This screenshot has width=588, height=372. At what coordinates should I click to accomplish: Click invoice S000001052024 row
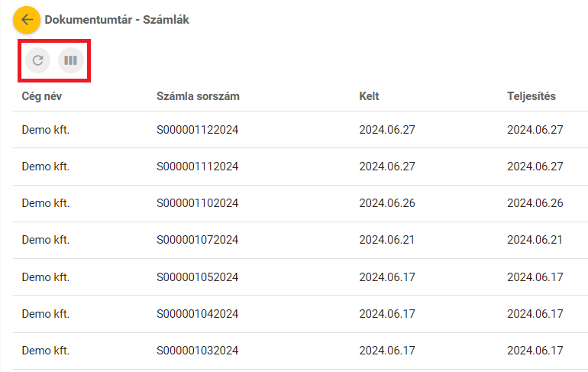(x=198, y=277)
